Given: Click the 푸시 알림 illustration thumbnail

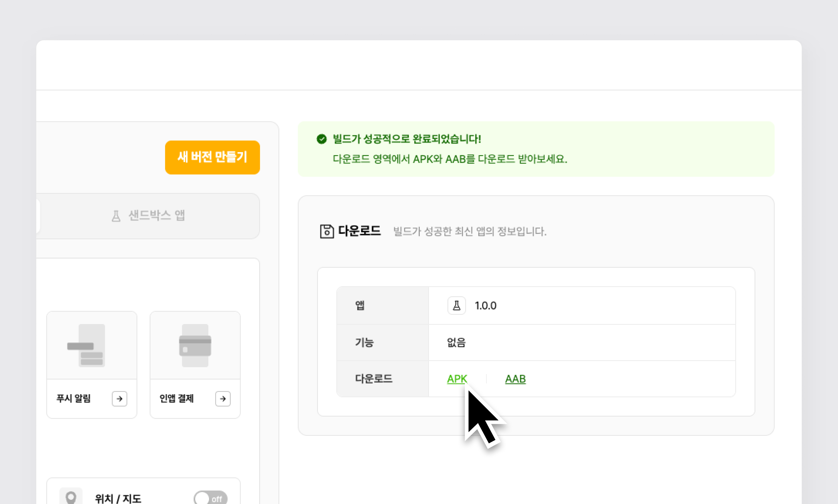Looking at the screenshot, I should 92,345.
